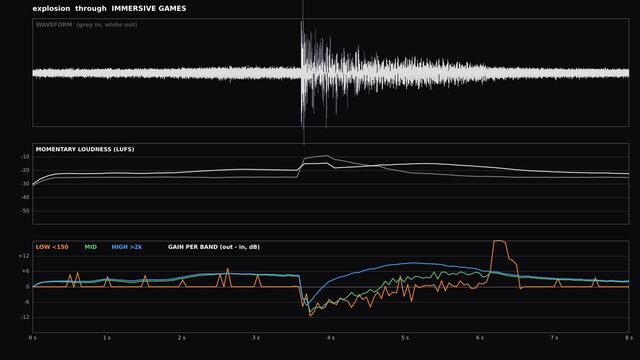Image resolution: width=640 pixels, height=360 pixels.
Task: Click the 5 s time axis tick
Action: pos(405,338)
